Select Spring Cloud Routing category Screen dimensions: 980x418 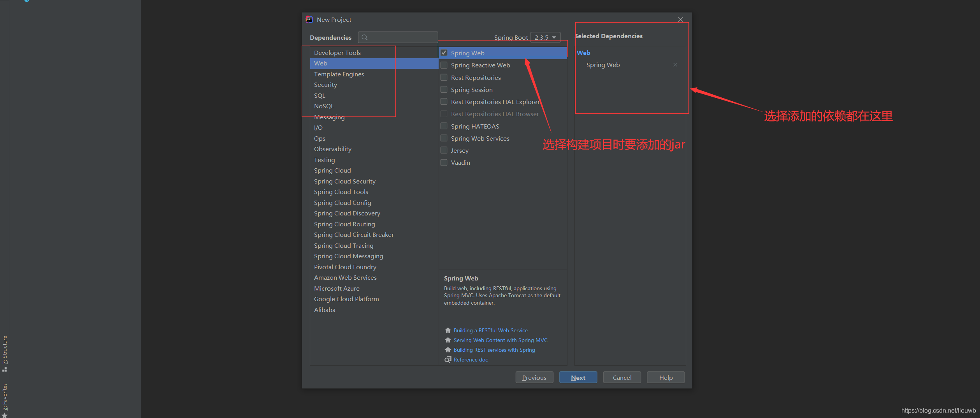pyautogui.click(x=374, y=224)
